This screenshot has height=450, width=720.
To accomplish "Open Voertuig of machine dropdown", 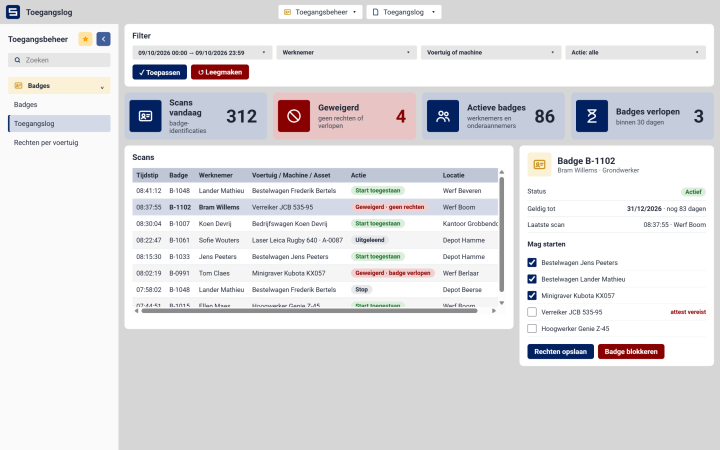I will tap(491, 52).
